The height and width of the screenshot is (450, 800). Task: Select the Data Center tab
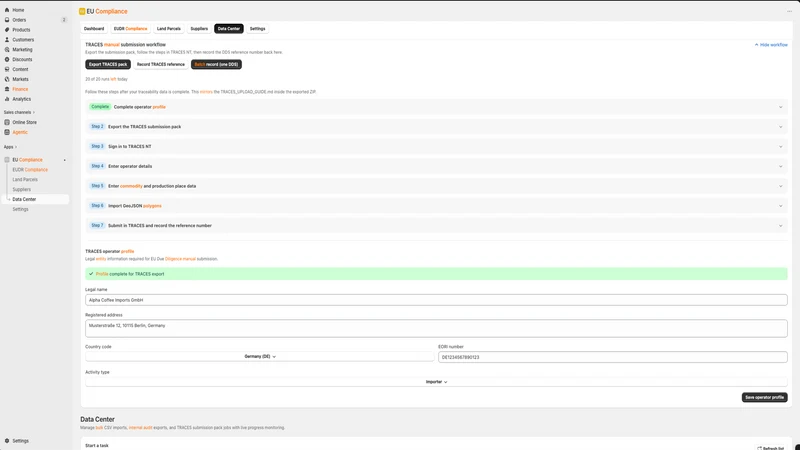229,29
